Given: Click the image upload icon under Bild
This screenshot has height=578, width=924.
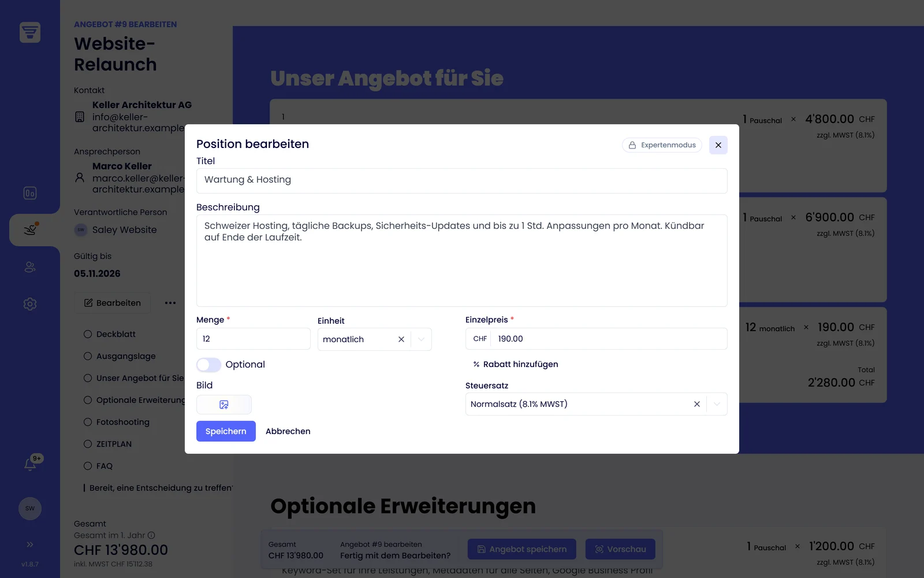Looking at the screenshot, I should click(x=224, y=405).
